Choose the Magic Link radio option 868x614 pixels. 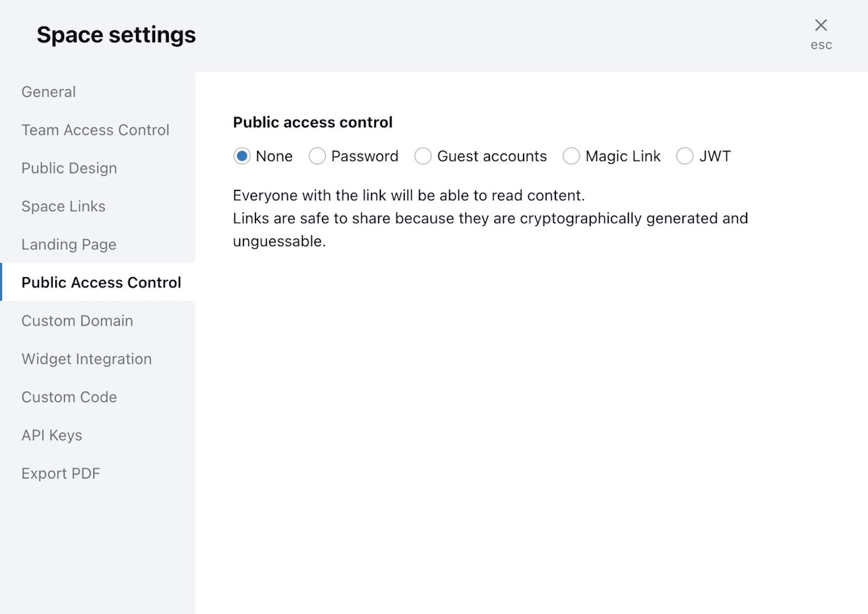[571, 156]
